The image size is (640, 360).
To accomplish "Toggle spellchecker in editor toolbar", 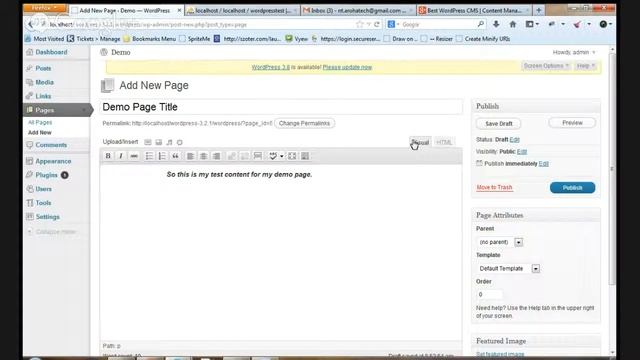I will (x=273, y=156).
